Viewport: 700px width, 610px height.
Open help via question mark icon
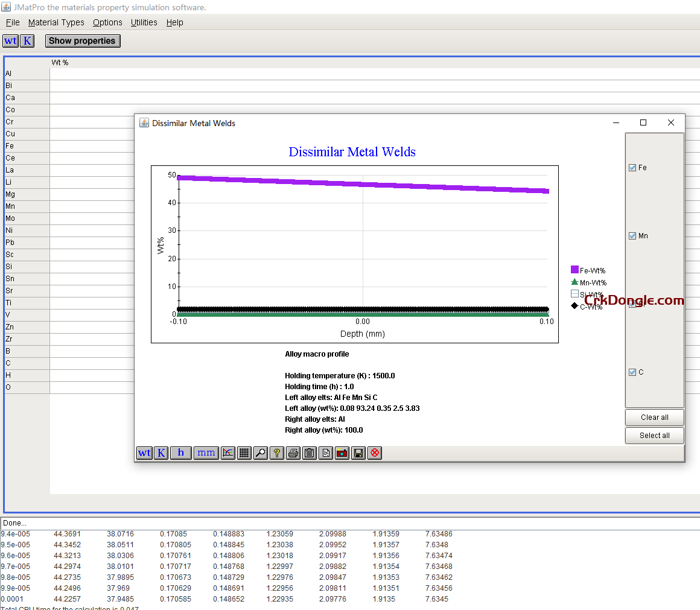click(x=276, y=453)
